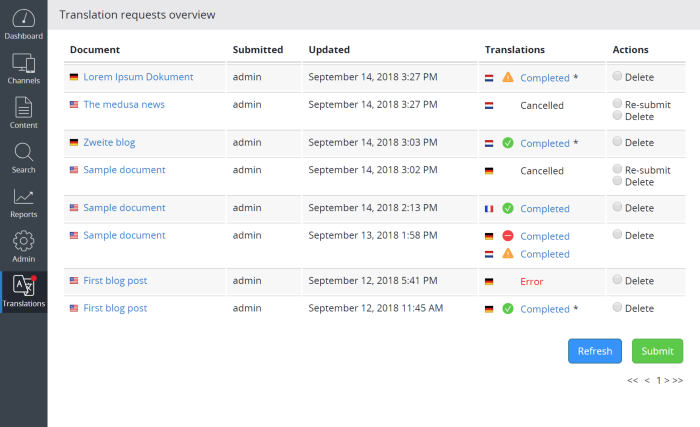Select Delete radio for Zweite blog

point(617,143)
